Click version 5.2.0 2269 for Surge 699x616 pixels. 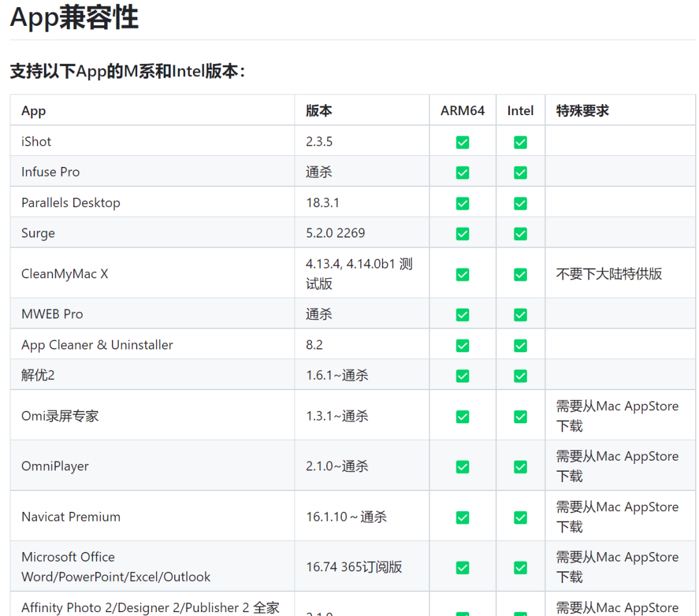pos(335,233)
